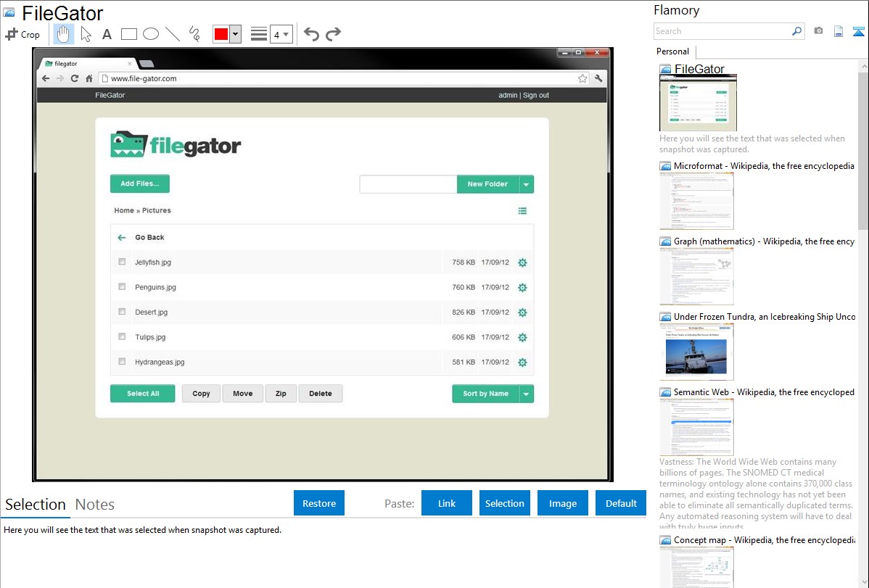The image size is (869, 588).
Task: Switch file list view mode icon
Action: click(x=522, y=210)
